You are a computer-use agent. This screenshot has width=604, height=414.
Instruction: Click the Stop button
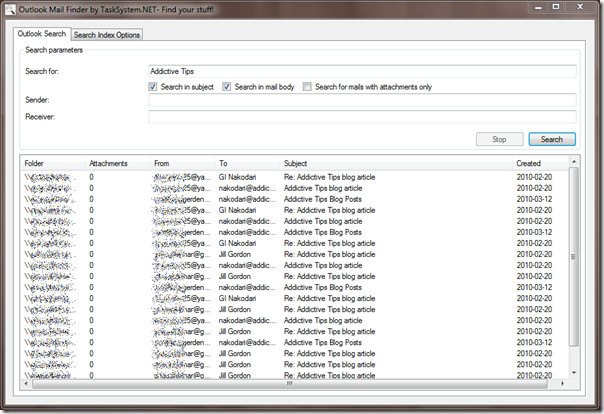(x=499, y=139)
